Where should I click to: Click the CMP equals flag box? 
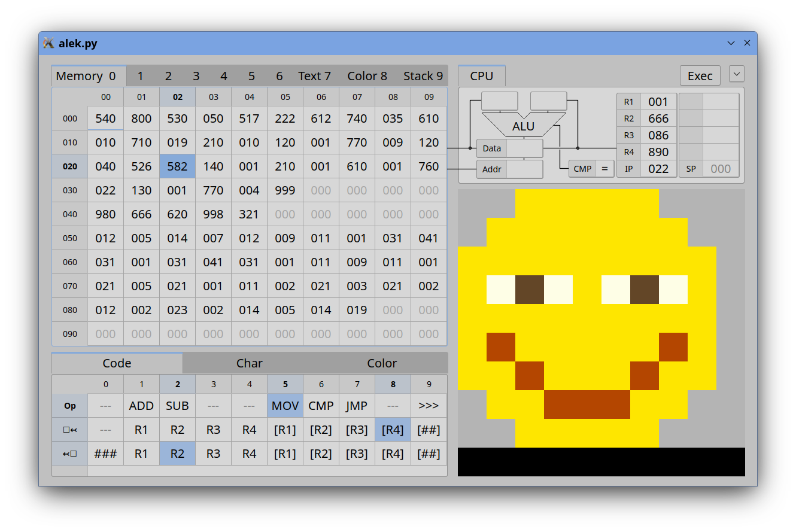point(604,169)
